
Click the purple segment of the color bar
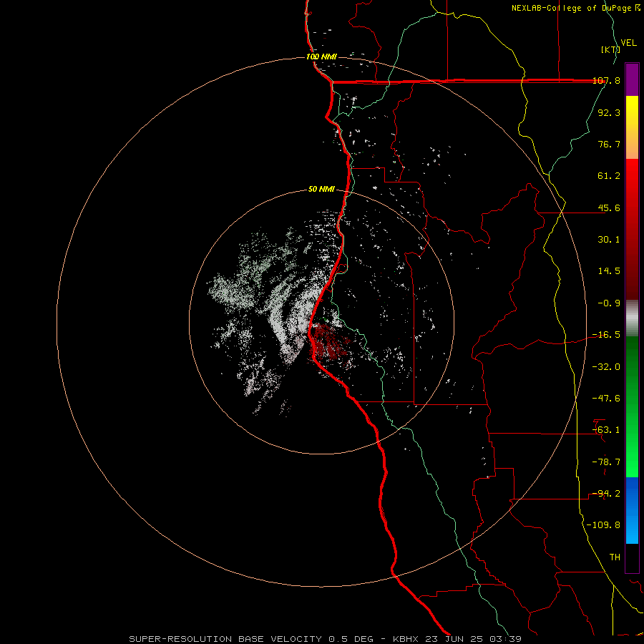click(x=632, y=79)
